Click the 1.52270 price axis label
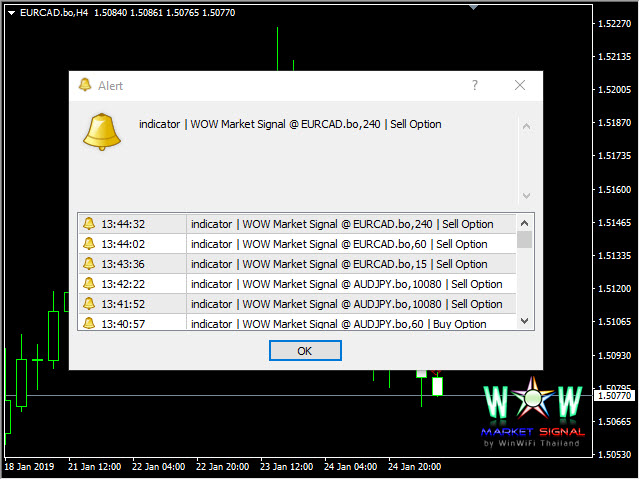Screen dimensions: 640x480 614,24
